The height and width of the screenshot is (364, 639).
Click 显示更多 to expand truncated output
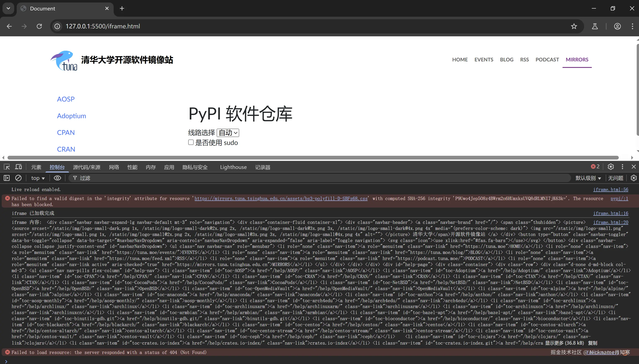555,343
